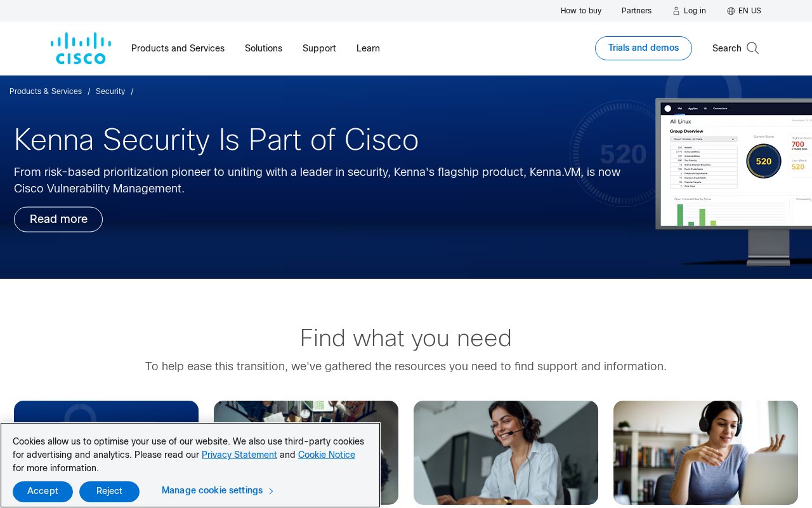
Task: Open the Learn menu
Action: pos(368,48)
